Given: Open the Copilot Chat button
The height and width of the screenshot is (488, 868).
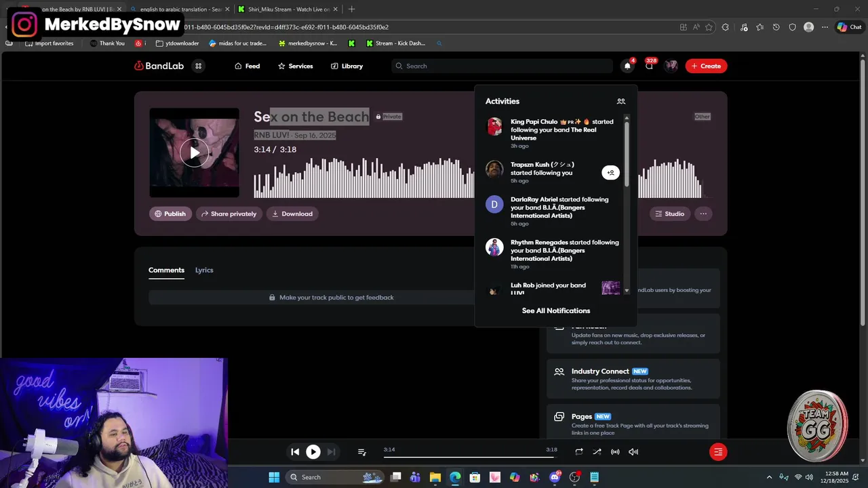Looking at the screenshot, I should [x=849, y=27].
